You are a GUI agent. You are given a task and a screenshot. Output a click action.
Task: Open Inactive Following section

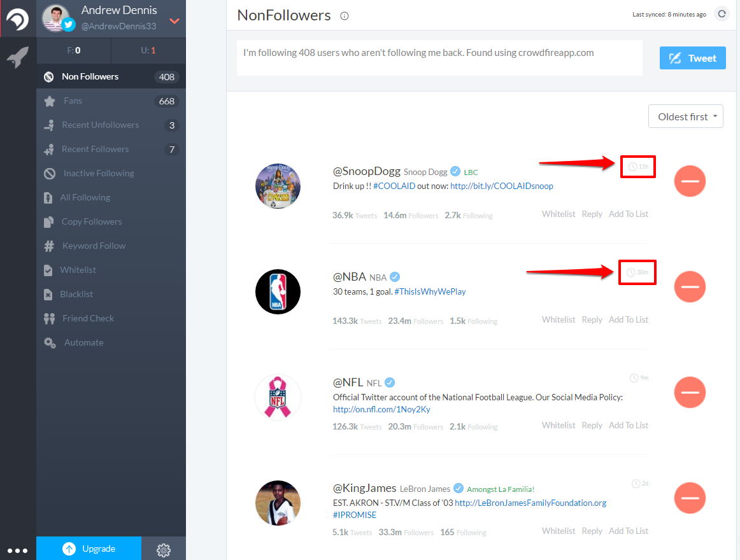pyautogui.click(x=111, y=173)
